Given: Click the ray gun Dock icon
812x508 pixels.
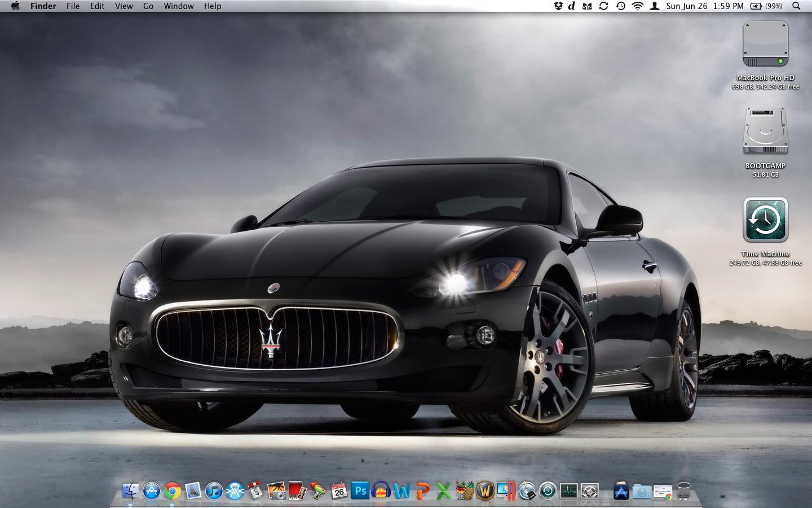Looking at the screenshot, I should pyautogui.click(x=318, y=491).
